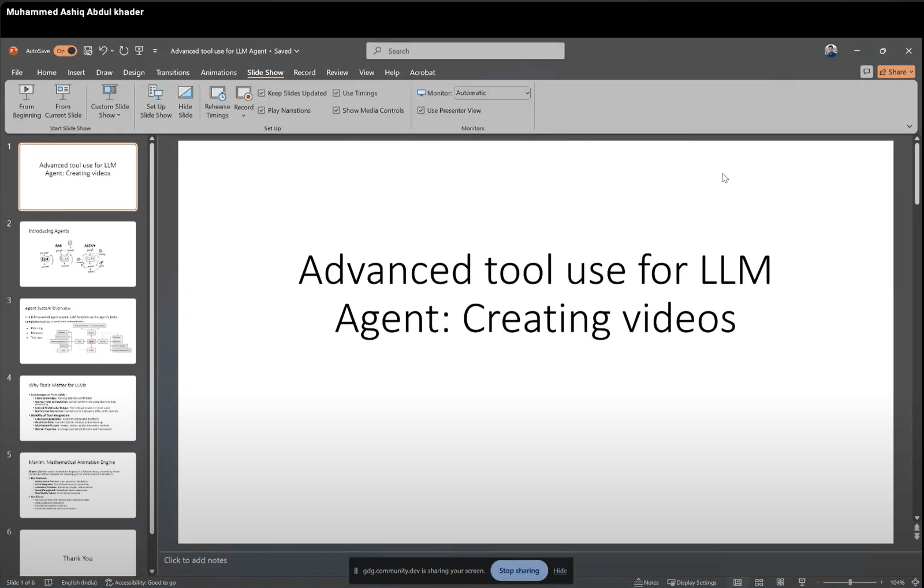This screenshot has height=588, width=924.
Task: Launch Rehearse Timings
Action: click(217, 102)
